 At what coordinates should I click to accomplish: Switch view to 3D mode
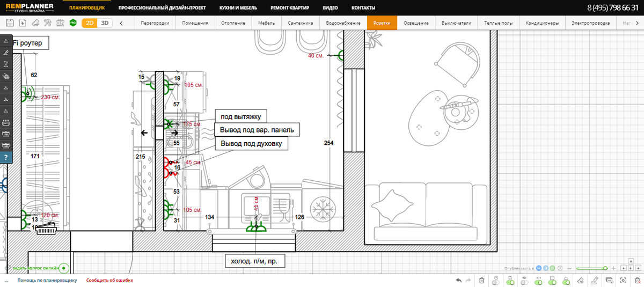click(105, 23)
